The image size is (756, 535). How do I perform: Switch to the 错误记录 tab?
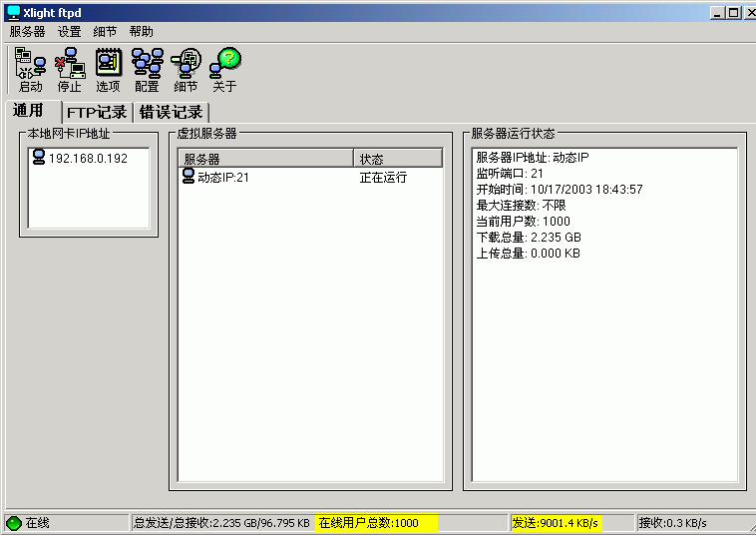[172, 113]
